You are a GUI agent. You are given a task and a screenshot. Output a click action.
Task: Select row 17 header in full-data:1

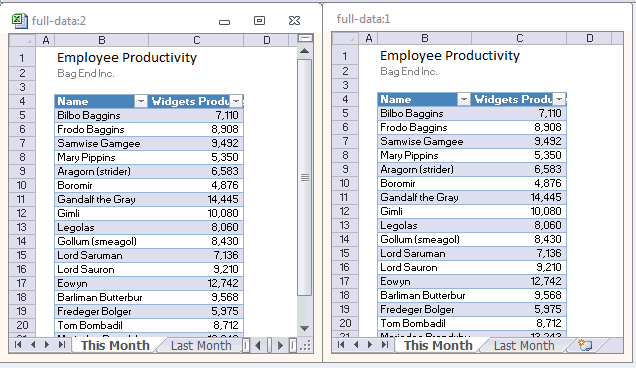(x=345, y=281)
